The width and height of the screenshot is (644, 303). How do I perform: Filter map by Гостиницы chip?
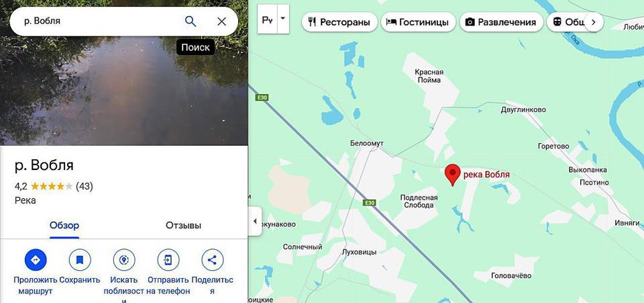(418, 22)
